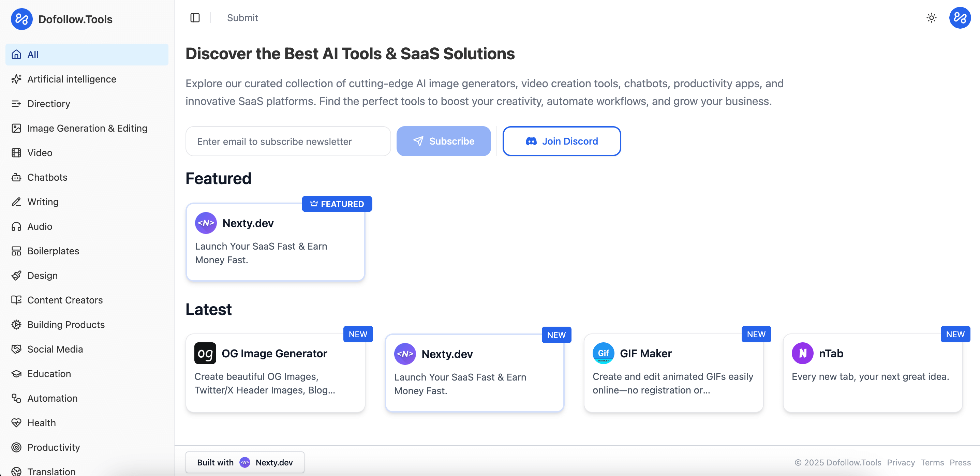This screenshot has width=980, height=476.
Task: Toggle the sidebar panel icon
Action: pyautogui.click(x=195, y=18)
